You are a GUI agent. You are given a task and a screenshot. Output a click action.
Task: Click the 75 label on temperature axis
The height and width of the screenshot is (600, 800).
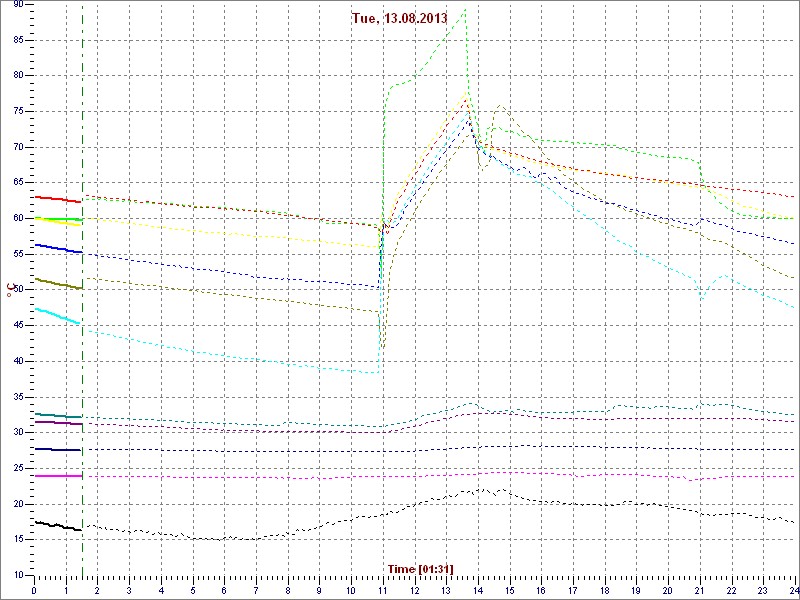18,111
